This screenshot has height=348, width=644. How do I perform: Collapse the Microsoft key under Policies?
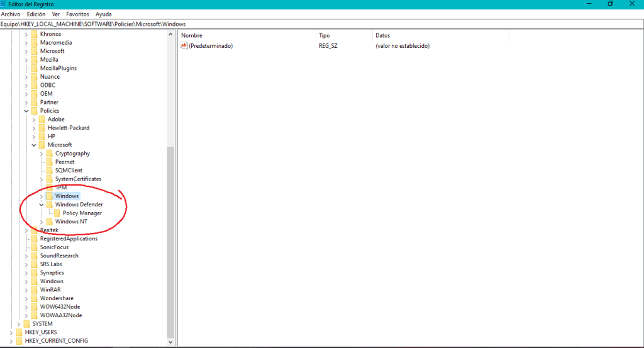coord(34,145)
